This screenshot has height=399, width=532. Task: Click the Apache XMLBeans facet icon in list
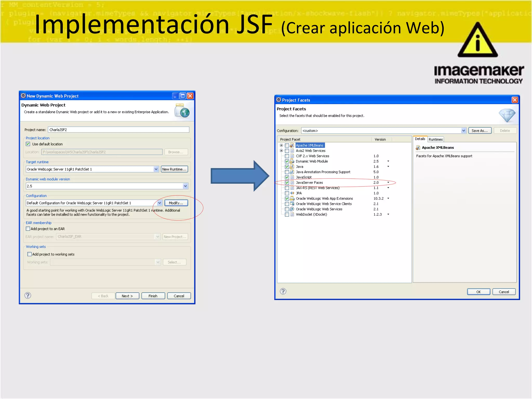(292, 145)
